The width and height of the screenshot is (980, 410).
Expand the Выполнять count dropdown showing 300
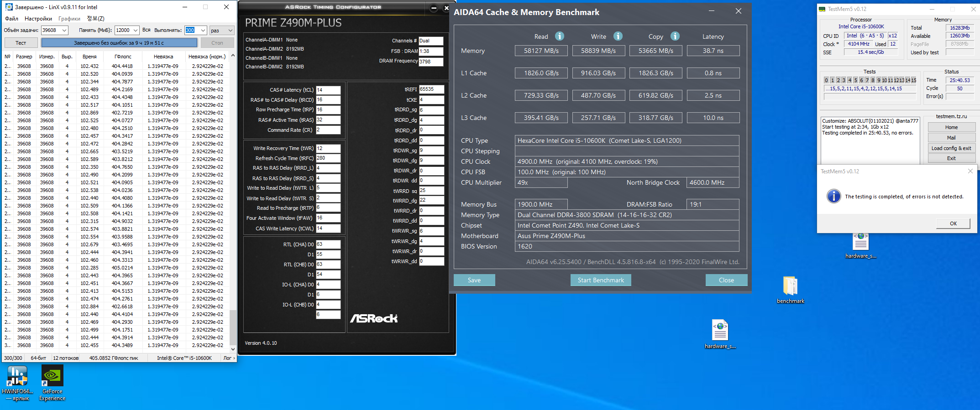tap(203, 31)
